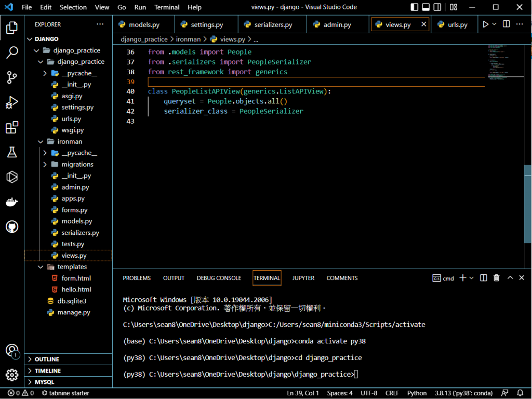
Task: Kill terminal using trash icon
Action: [496, 278]
